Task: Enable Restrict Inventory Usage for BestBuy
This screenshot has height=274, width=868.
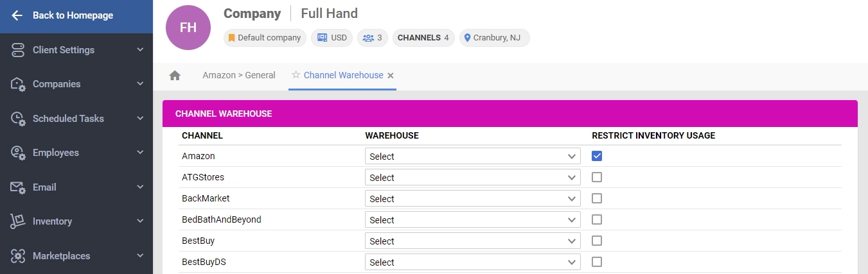Action: [597, 241]
